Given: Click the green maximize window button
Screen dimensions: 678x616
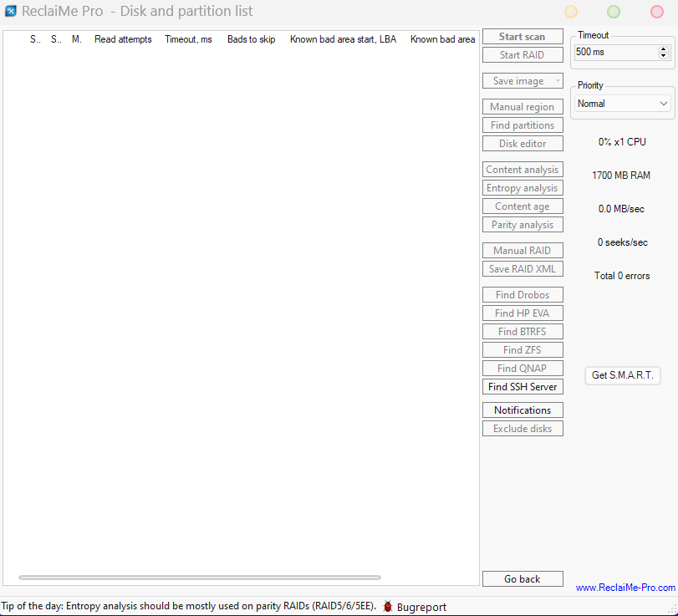Looking at the screenshot, I should [x=614, y=12].
